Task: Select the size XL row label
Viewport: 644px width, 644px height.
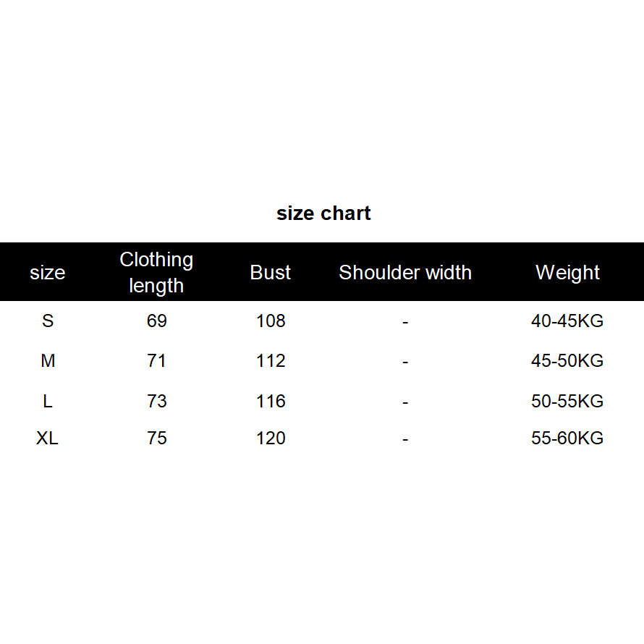Action: 48,438
